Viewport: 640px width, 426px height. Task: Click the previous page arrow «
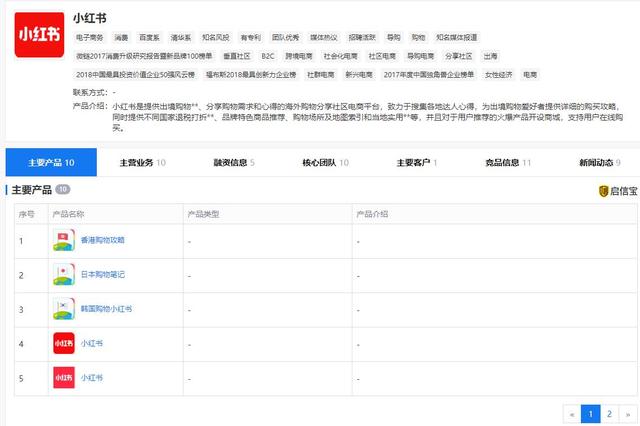point(572,414)
